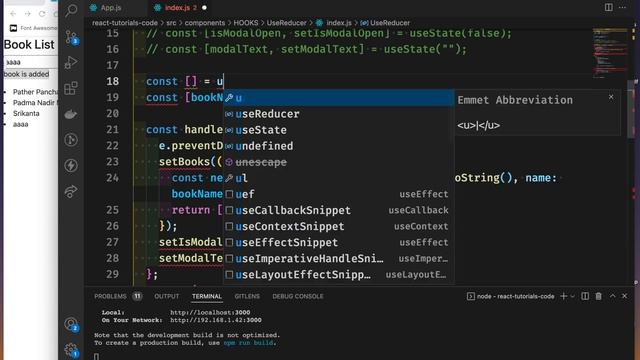Viewport: 640px width, 360px height.
Task: Click the book name input in browser
Action: 31,62
